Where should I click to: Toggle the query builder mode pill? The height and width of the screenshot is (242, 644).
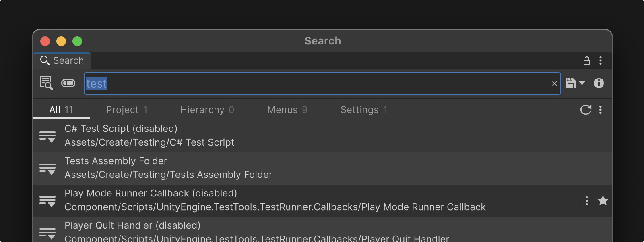(68, 83)
